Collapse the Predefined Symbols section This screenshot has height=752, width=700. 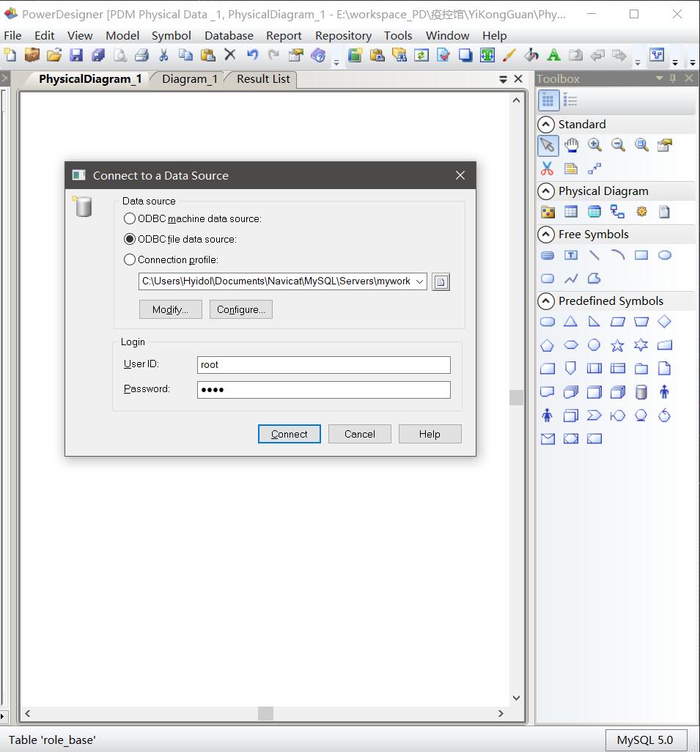click(546, 301)
